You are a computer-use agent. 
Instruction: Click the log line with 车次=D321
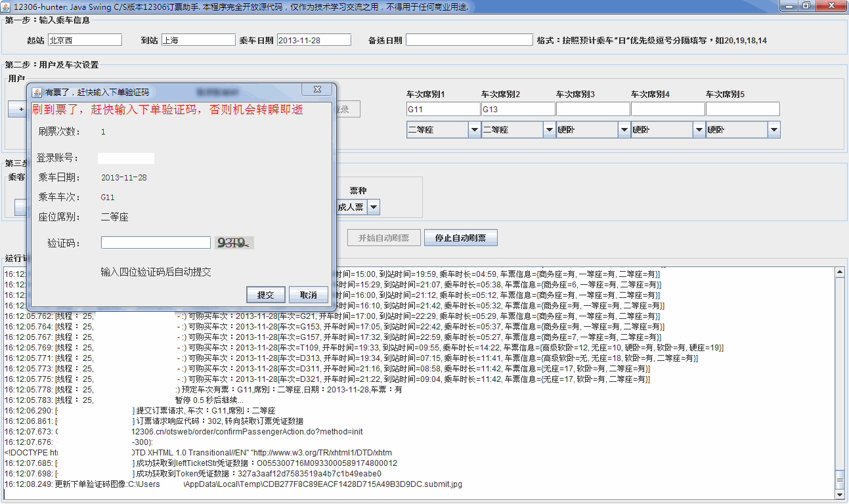point(328,379)
